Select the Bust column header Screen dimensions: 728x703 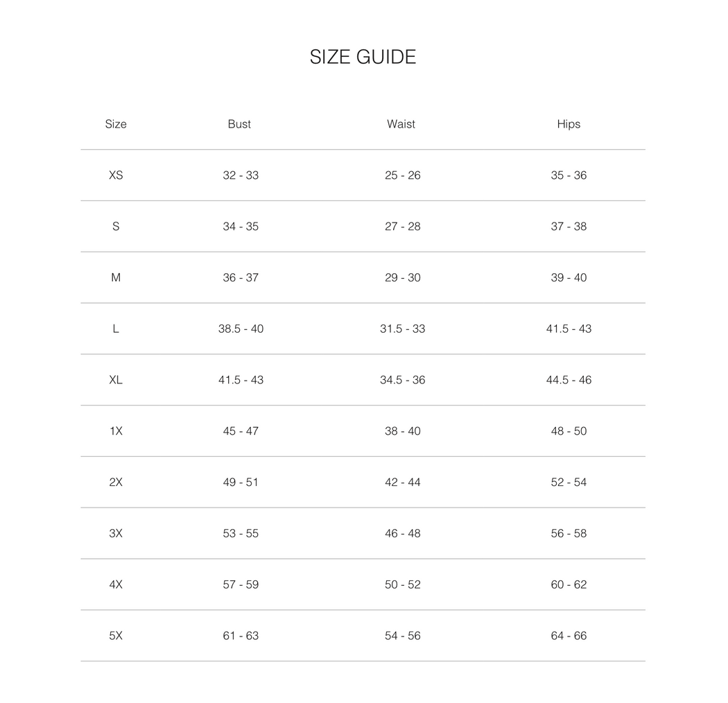(239, 124)
